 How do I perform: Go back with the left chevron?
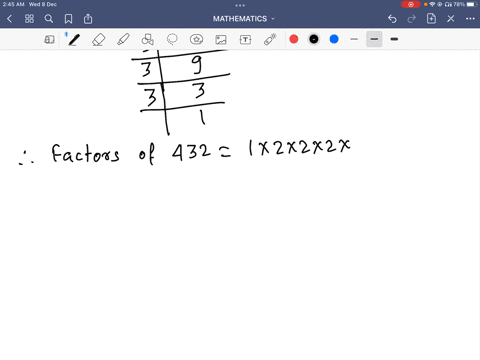[10, 19]
